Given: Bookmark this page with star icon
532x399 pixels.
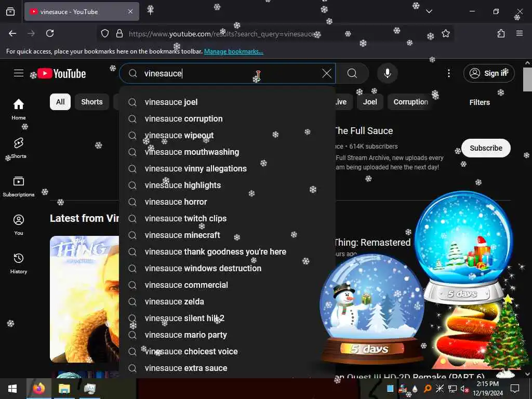Looking at the screenshot, I should [445, 34].
